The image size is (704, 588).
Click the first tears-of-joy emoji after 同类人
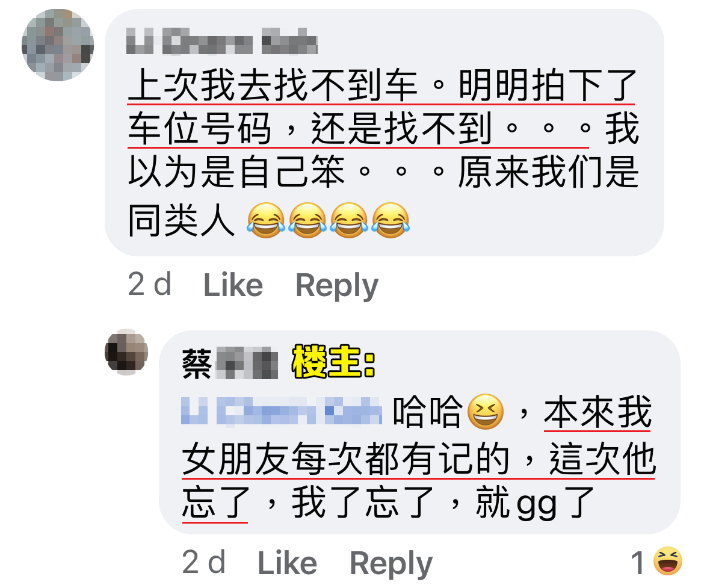coord(266,220)
